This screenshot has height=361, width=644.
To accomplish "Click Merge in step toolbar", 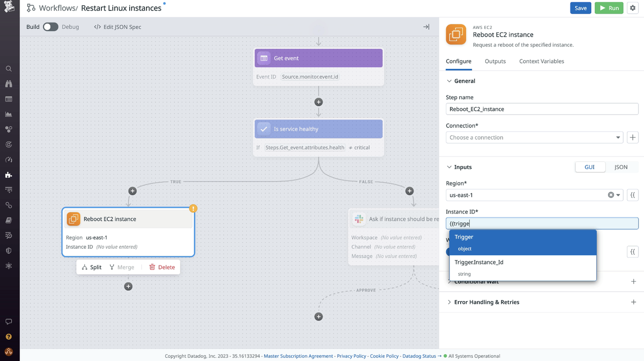I will 122,267.
